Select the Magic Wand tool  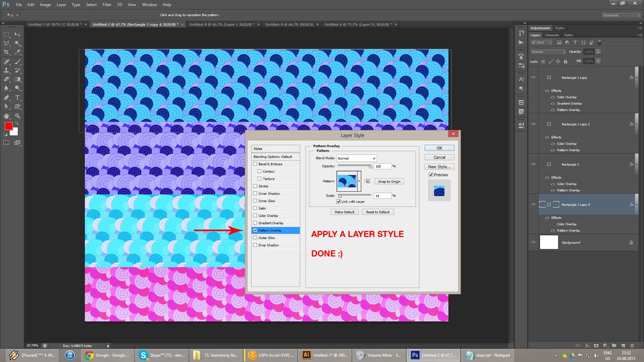17,43
